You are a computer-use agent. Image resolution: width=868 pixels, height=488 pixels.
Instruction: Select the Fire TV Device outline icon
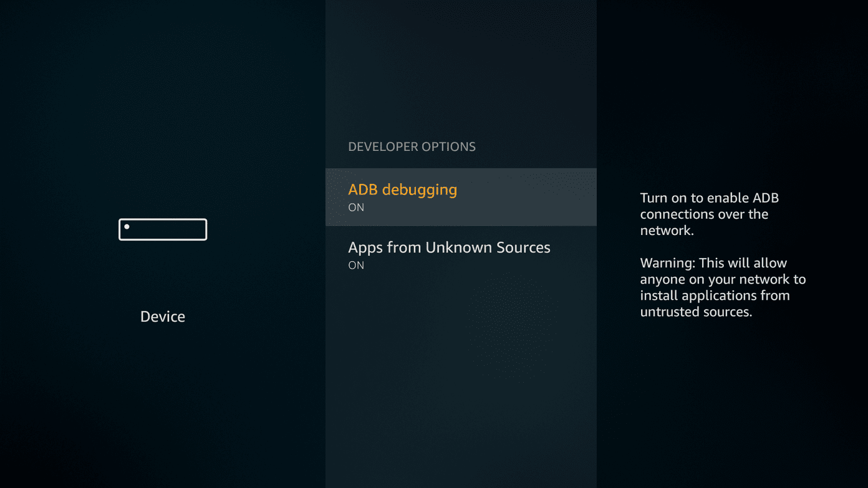coord(163,229)
